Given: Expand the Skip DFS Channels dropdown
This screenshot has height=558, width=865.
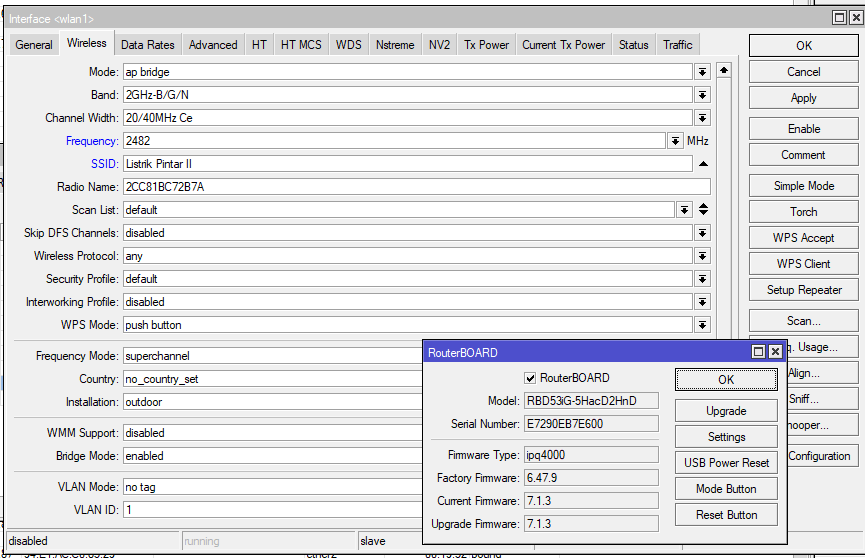Looking at the screenshot, I should [702, 233].
